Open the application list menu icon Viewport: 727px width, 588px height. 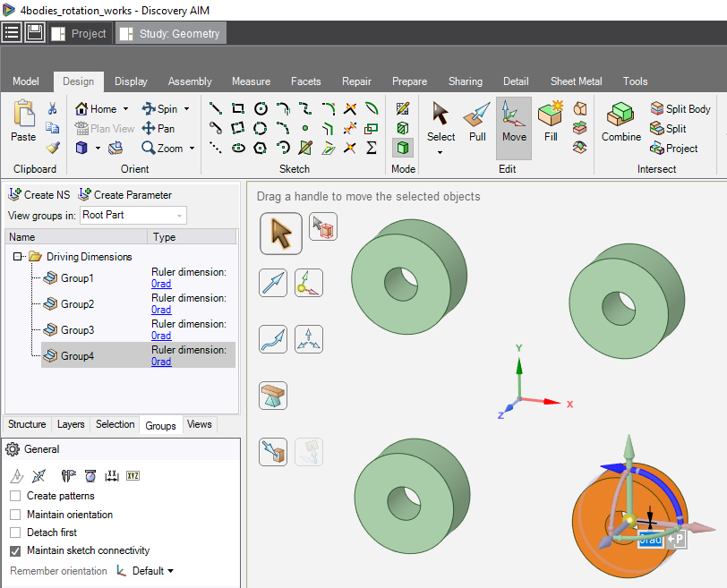pyautogui.click(x=12, y=33)
